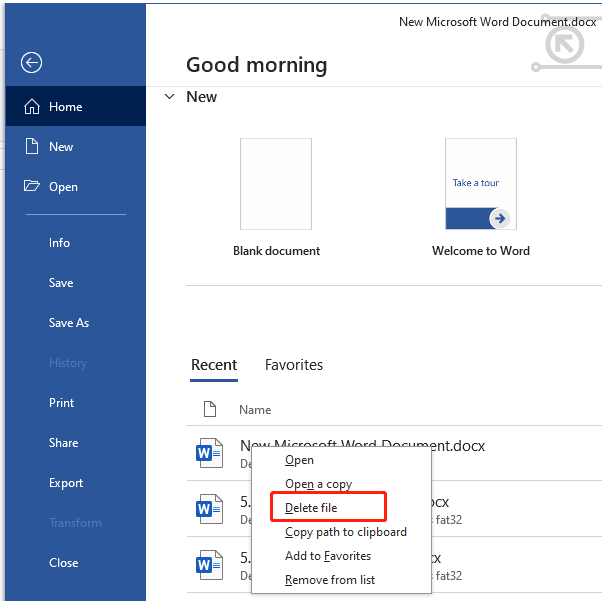Click Word icon of New Microsoft Word Document.docx
The image size is (602, 601).
click(209, 453)
